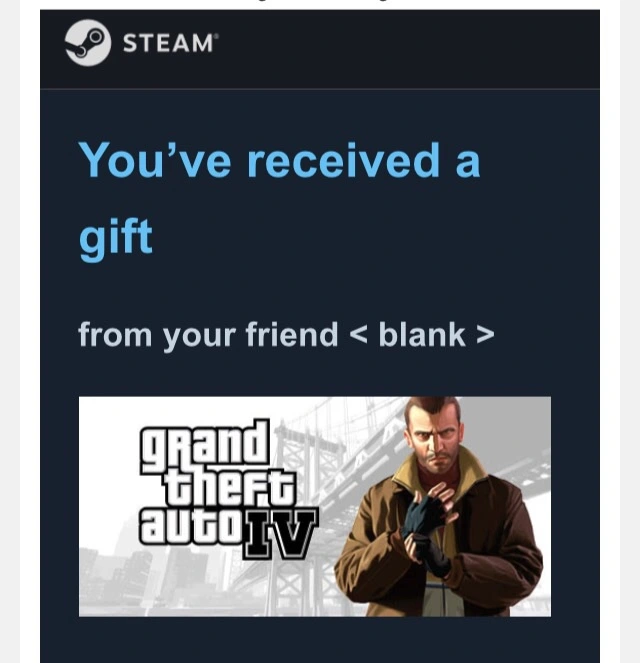Click the registered trademark symbol beside STEAM

click(x=217, y=37)
